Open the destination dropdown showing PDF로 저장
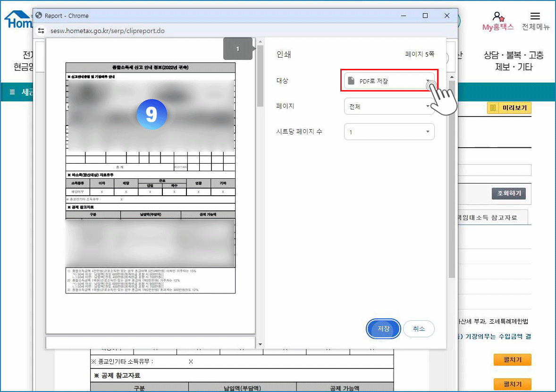The height and width of the screenshot is (392, 556). (x=389, y=81)
